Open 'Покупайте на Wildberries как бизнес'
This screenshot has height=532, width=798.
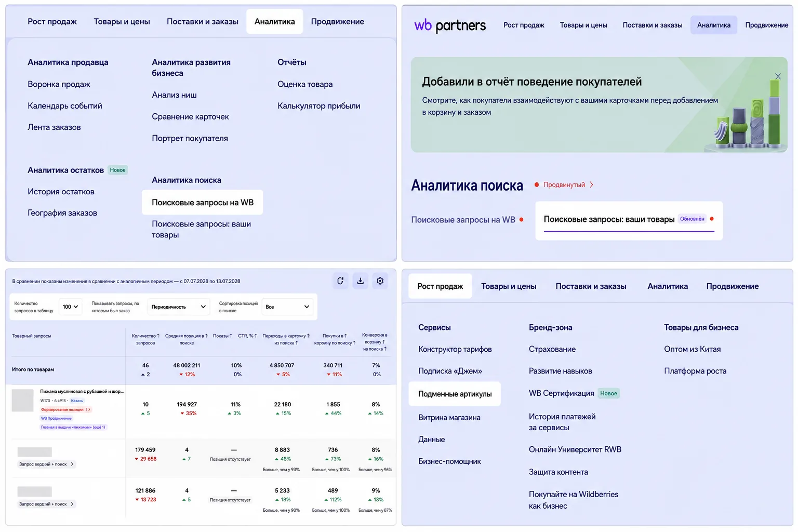tap(574, 500)
